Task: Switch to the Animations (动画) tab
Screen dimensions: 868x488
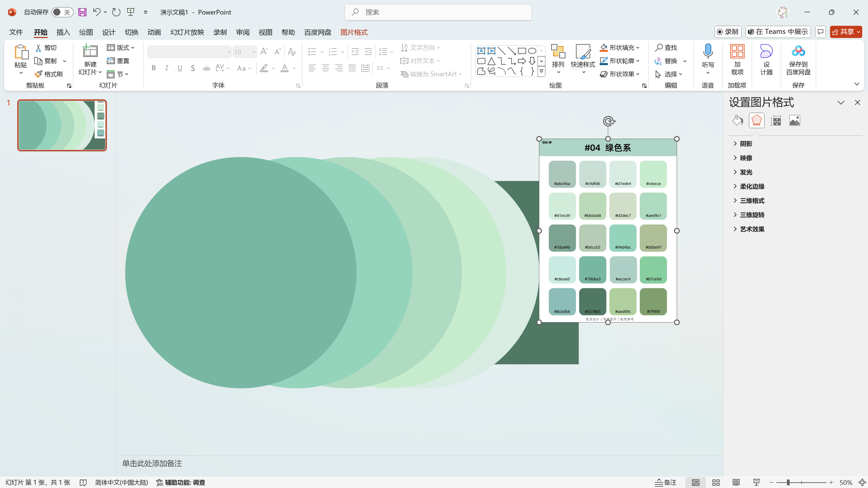Action: [x=154, y=32]
